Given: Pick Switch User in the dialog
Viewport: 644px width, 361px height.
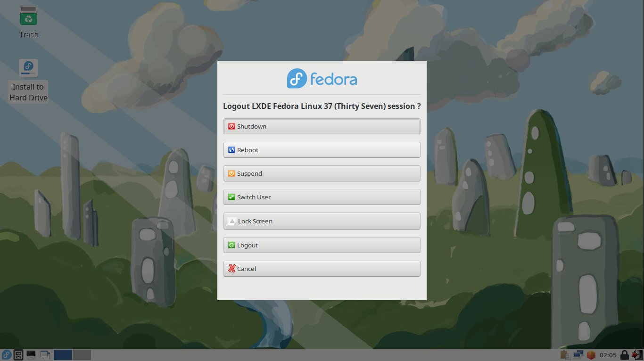Looking at the screenshot, I should (x=322, y=197).
